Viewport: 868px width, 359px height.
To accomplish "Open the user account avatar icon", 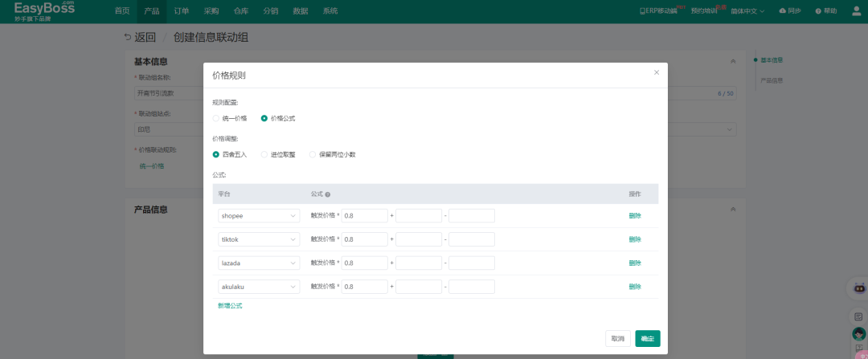I will point(857,10).
